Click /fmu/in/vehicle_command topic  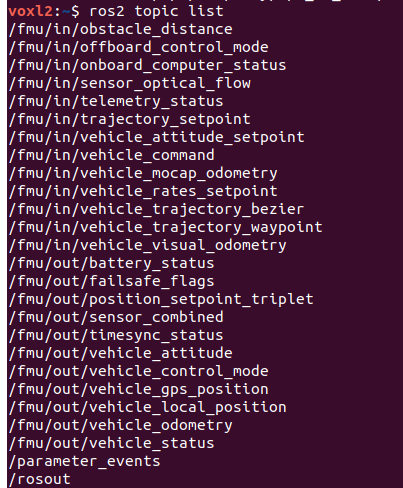tap(112, 155)
